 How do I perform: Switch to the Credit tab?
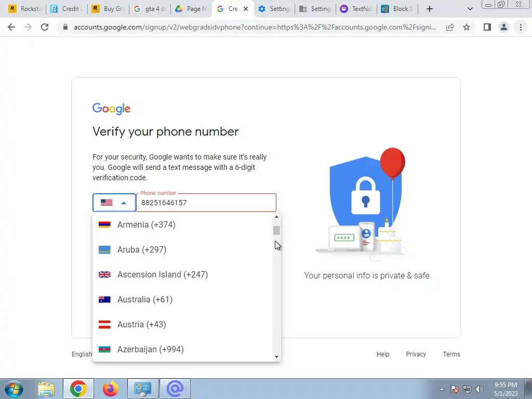[67, 9]
